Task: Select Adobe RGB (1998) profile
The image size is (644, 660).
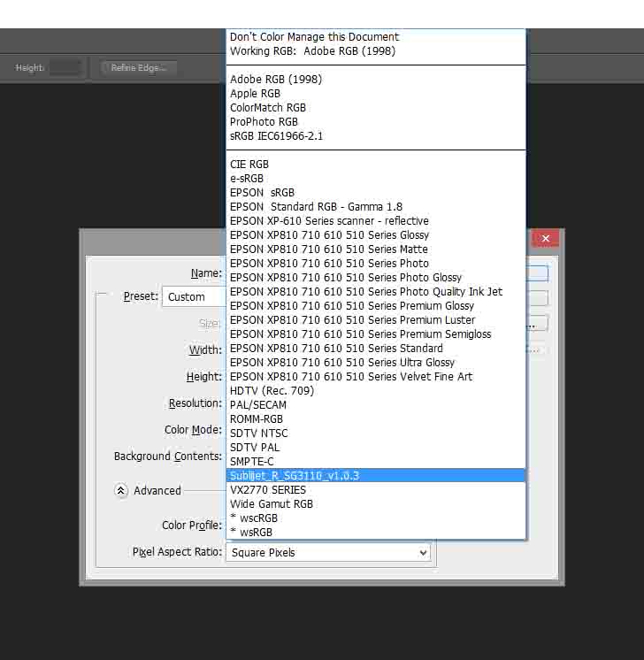Action: pyautogui.click(x=376, y=80)
